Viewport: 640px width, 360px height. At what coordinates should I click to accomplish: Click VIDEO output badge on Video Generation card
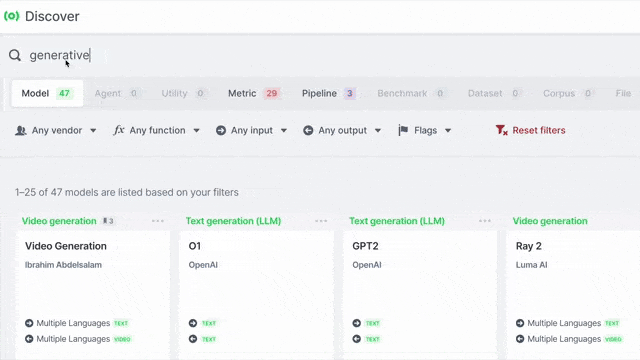[x=122, y=339]
